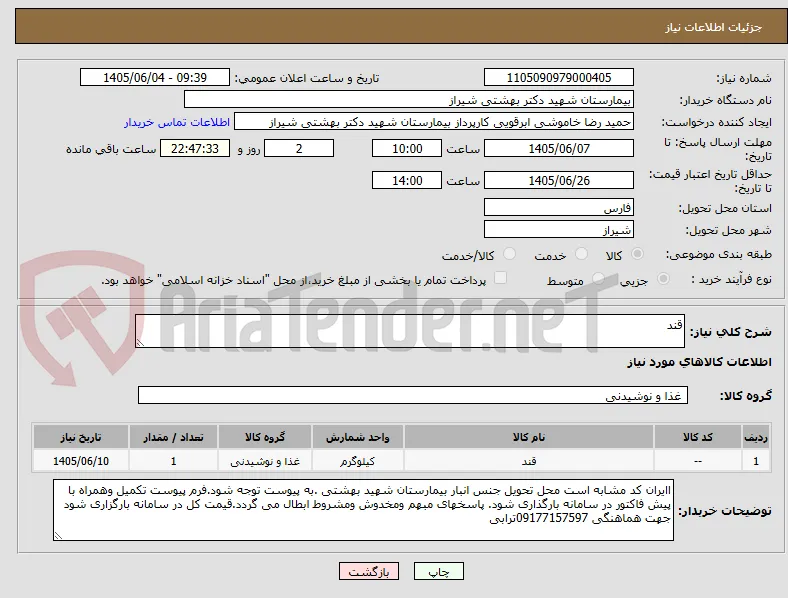Select the کالا radio button
This screenshot has width=788, height=598.
pos(637,254)
